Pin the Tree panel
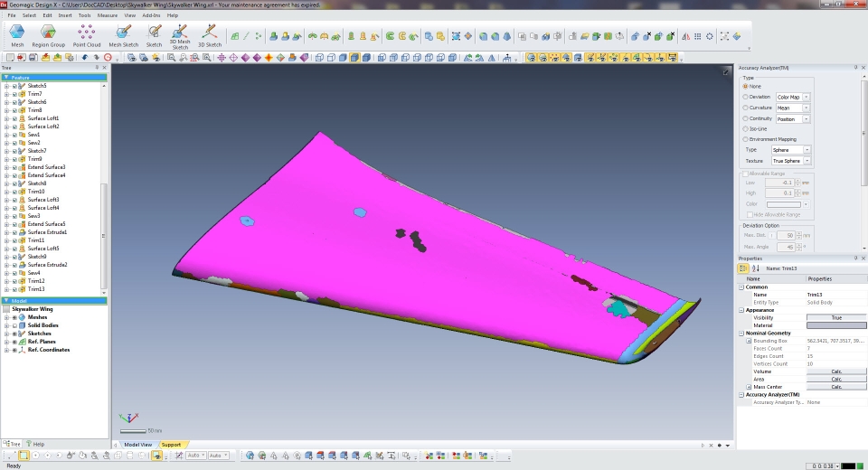The image size is (868, 470). tap(98, 68)
